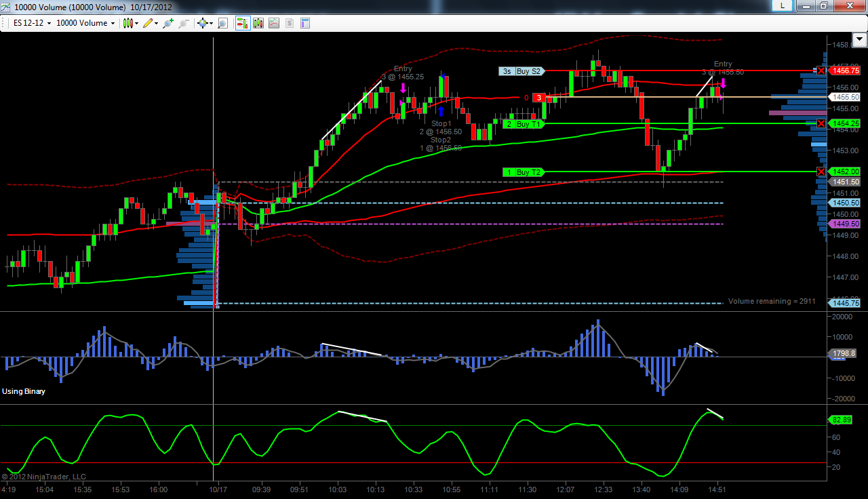The height and width of the screenshot is (499, 868).
Task: Click the Strategies dollar-sign icon
Action: tap(290, 23)
